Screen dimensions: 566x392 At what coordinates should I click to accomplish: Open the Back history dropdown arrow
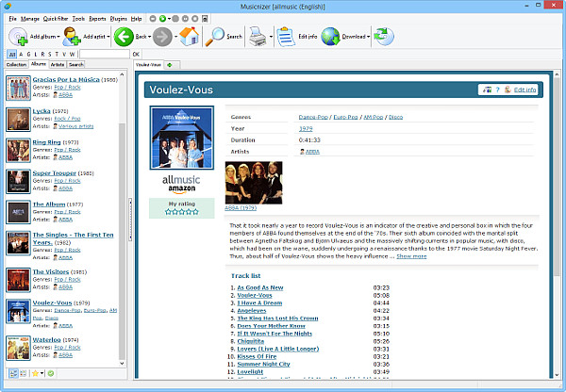tap(149, 37)
